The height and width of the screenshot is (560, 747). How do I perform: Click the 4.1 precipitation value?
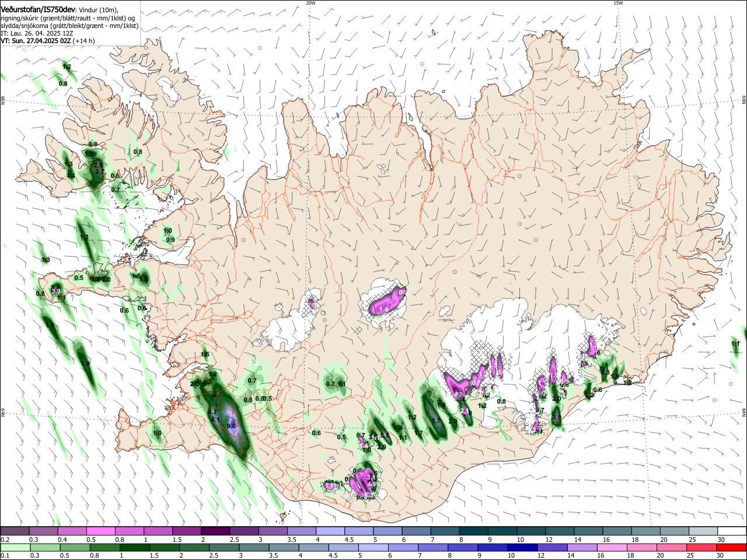coord(215,420)
